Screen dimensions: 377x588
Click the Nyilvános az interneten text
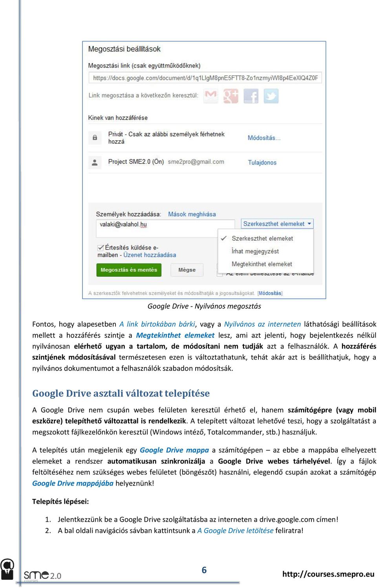[x=262, y=324]
